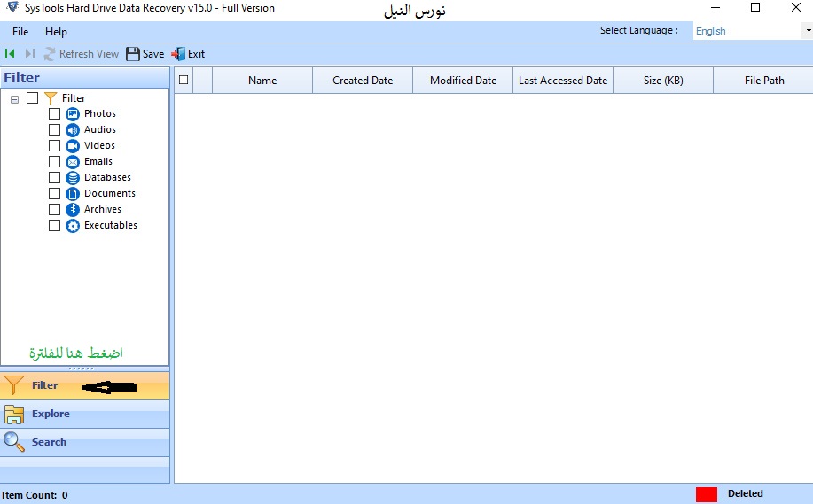813x504 pixels.
Task: Open the Search pane
Action: pos(49,442)
